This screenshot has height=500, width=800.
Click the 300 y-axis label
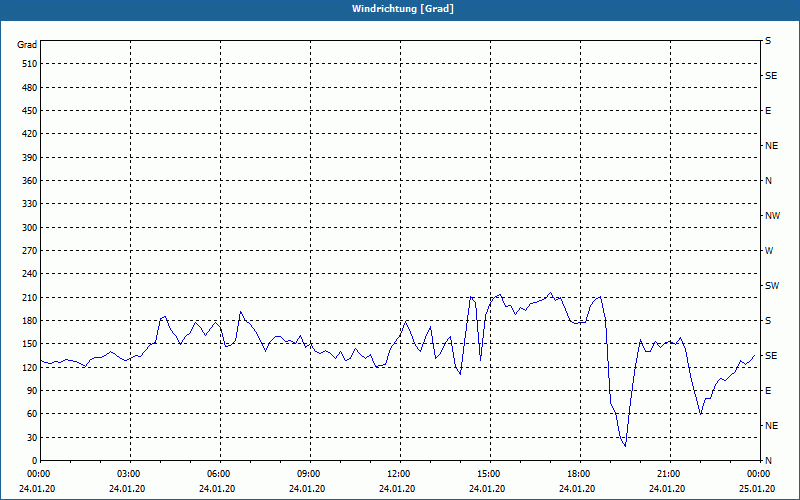pyautogui.click(x=30, y=228)
